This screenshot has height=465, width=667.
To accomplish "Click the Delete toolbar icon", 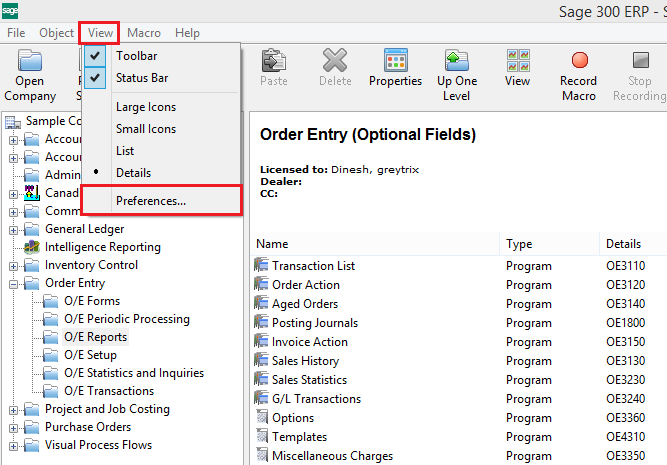I will pyautogui.click(x=335, y=60).
